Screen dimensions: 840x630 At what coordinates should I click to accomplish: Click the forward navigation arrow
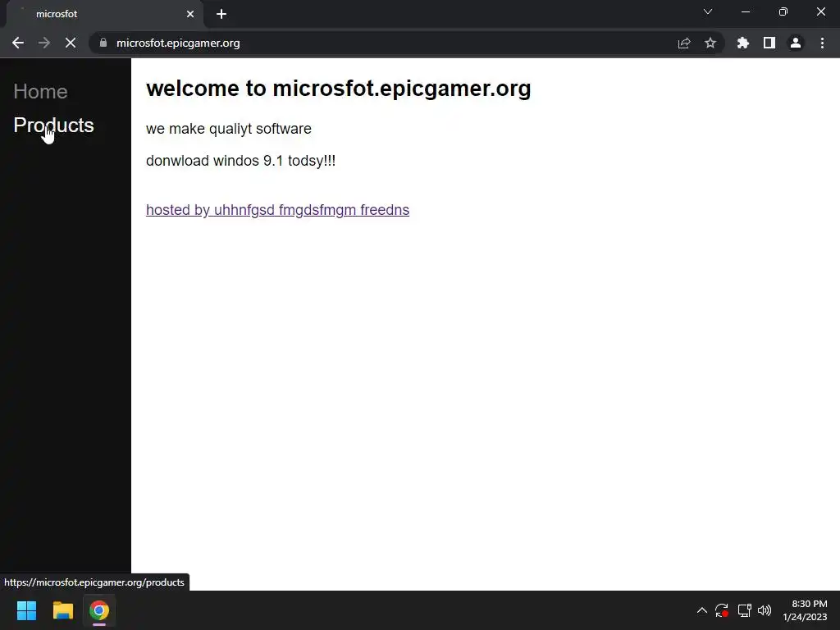[x=44, y=43]
